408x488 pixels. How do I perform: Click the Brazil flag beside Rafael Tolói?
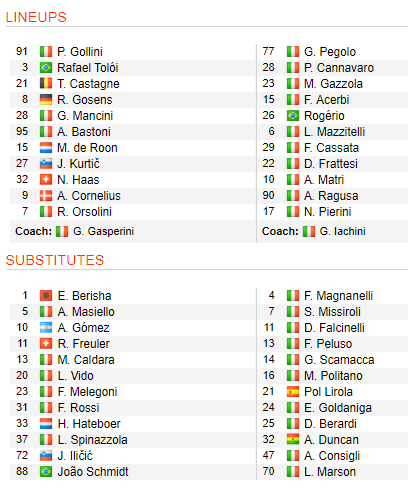(46, 68)
